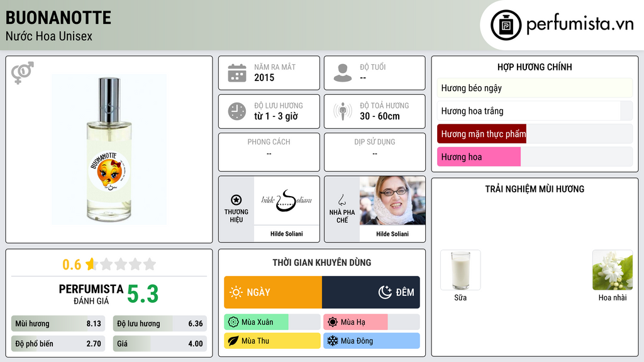Click the sillage icon beside Độ Toả Hương
This screenshot has width=644, height=362.
(343, 111)
